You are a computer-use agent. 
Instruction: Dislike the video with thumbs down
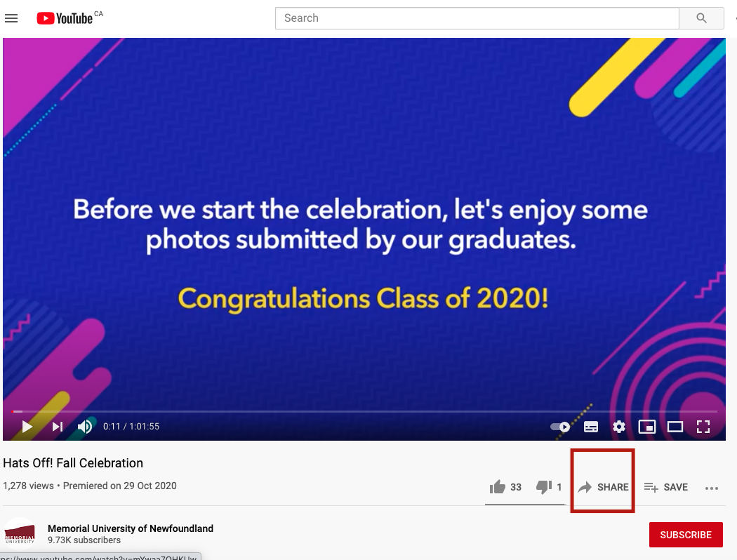(x=548, y=487)
